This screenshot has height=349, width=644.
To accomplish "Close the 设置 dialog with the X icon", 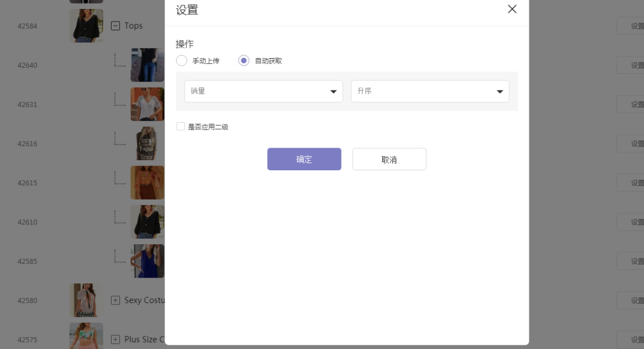I will (512, 9).
